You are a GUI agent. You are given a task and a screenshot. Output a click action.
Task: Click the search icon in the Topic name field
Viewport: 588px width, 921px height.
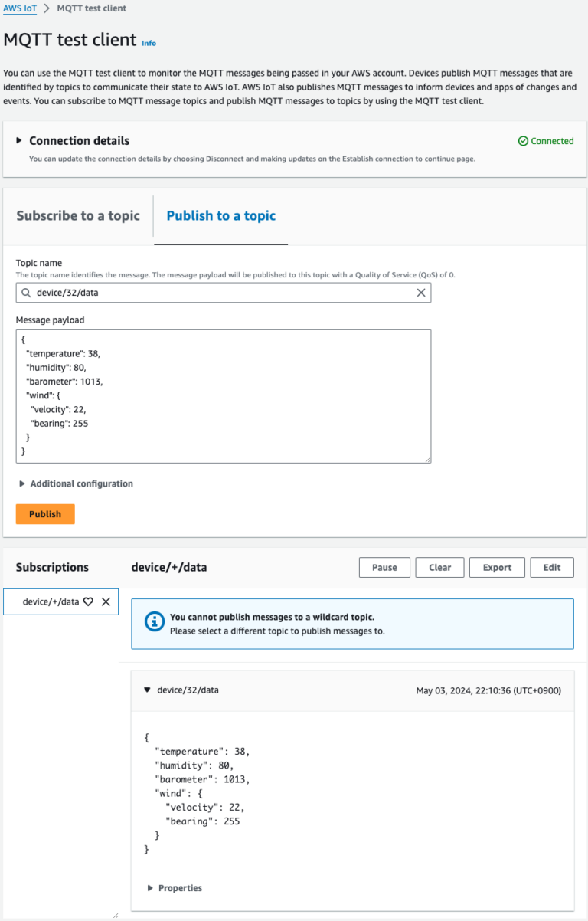coord(27,293)
